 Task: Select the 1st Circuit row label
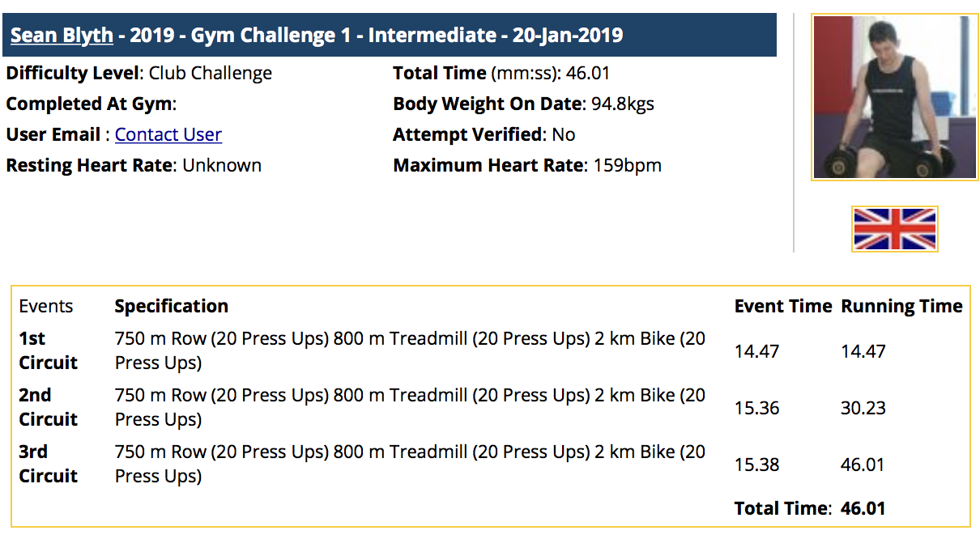(49, 350)
